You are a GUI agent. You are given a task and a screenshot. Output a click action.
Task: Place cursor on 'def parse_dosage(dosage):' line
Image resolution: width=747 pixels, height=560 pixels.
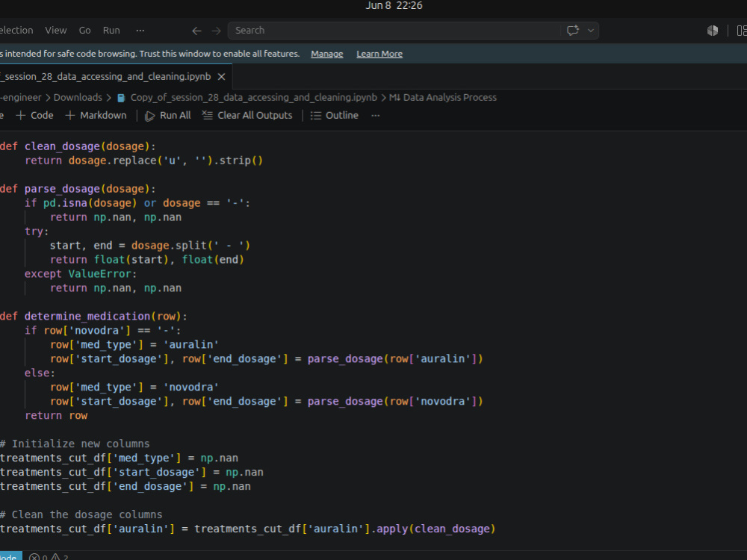tap(78, 189)
